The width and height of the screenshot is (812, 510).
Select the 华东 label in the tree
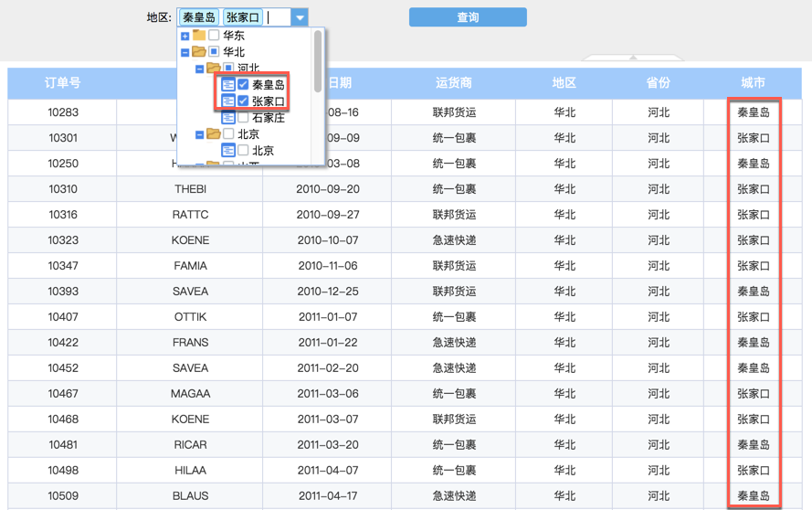coord(234,36)
